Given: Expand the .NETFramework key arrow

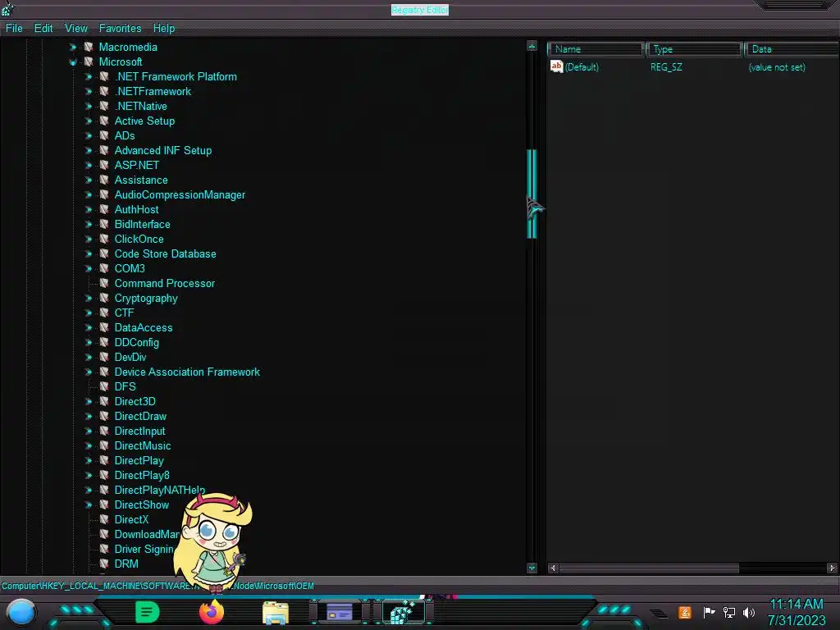Looking at the screenshot, I should (89, 92).
